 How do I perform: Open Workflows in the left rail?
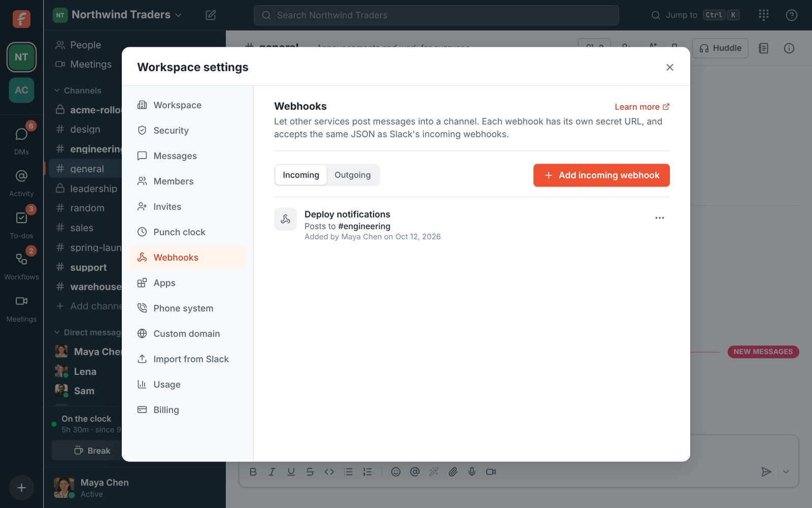[x=21, y=265]
